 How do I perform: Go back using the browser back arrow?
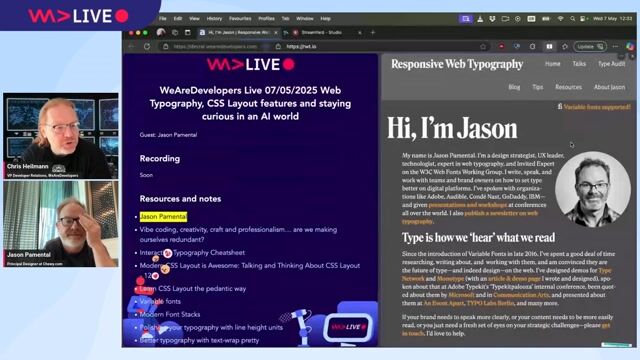coord(131,47)
